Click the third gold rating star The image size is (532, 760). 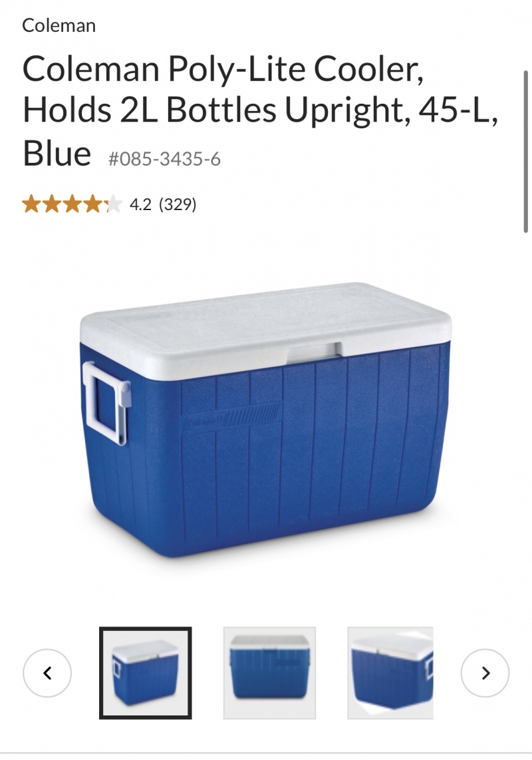(x=72, y=204)
